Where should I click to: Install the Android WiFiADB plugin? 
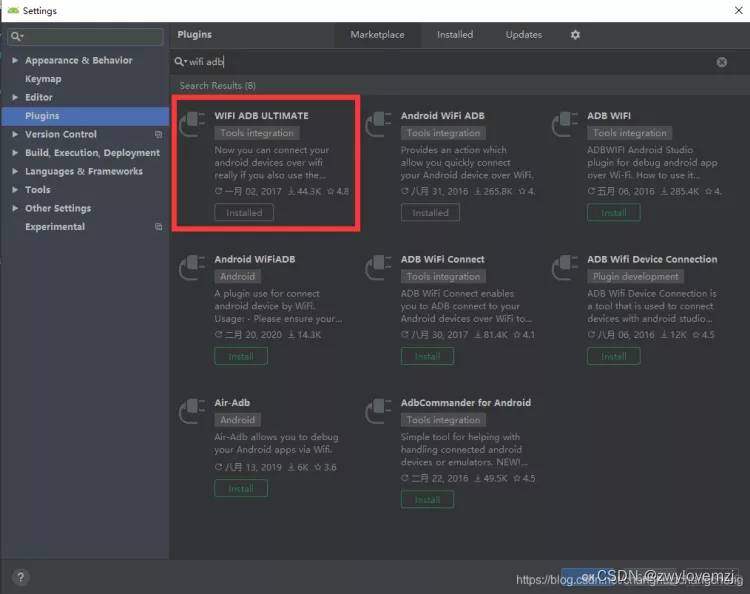tap(241, 356)
